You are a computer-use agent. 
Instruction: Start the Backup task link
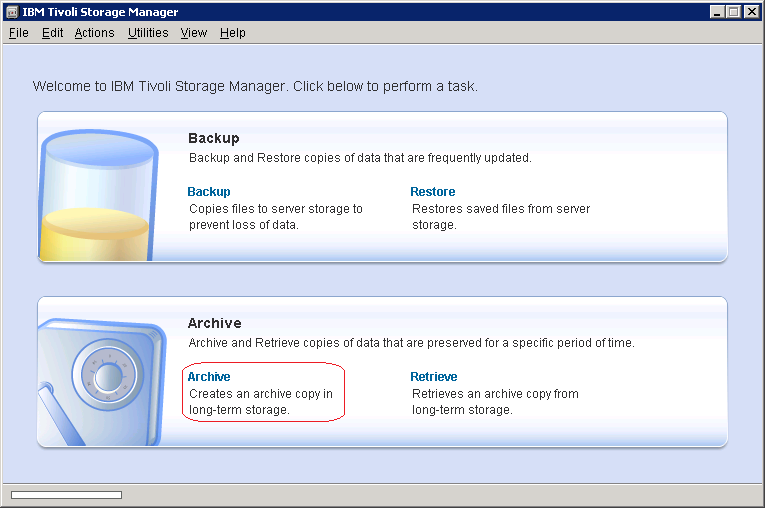coord(209,192)
